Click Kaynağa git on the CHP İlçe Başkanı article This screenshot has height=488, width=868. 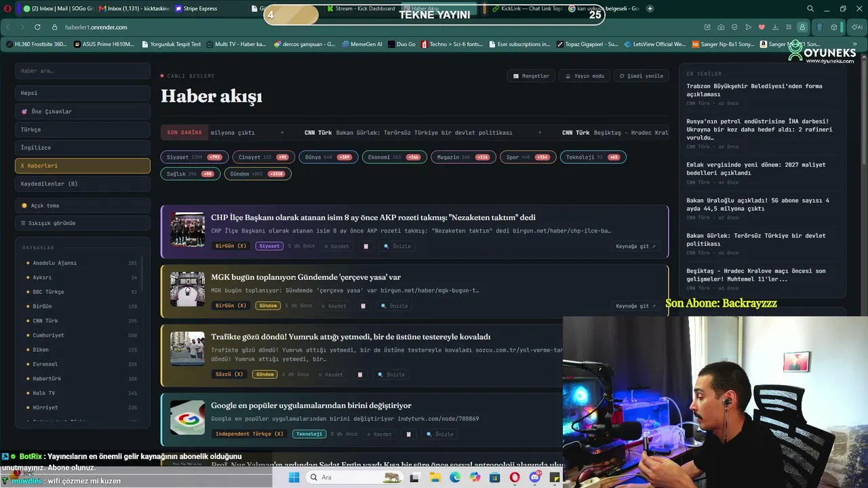click(x=636, y=246)
